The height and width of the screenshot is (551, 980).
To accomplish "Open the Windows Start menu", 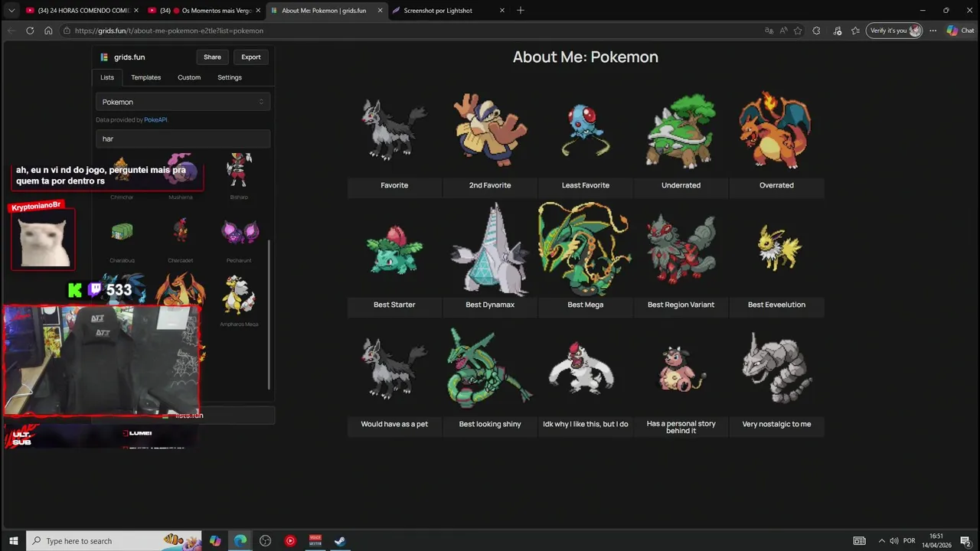I will (x=13, y=541).
